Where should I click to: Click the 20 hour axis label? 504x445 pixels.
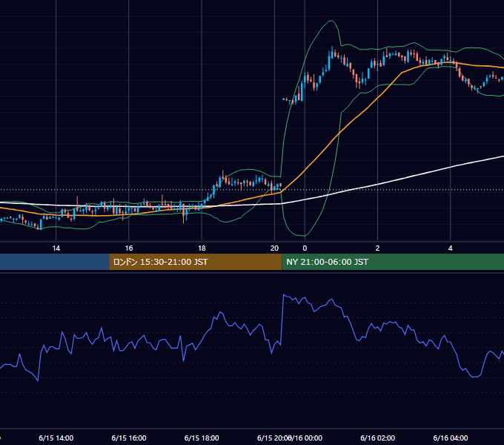click(274, 248)
